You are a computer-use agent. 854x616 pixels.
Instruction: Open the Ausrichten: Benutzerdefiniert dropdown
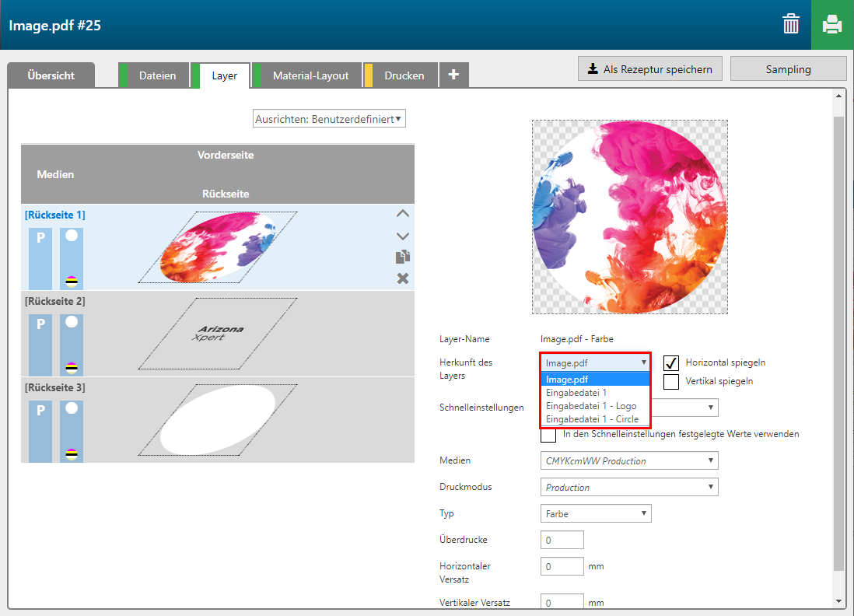click(x=329, y=119)
